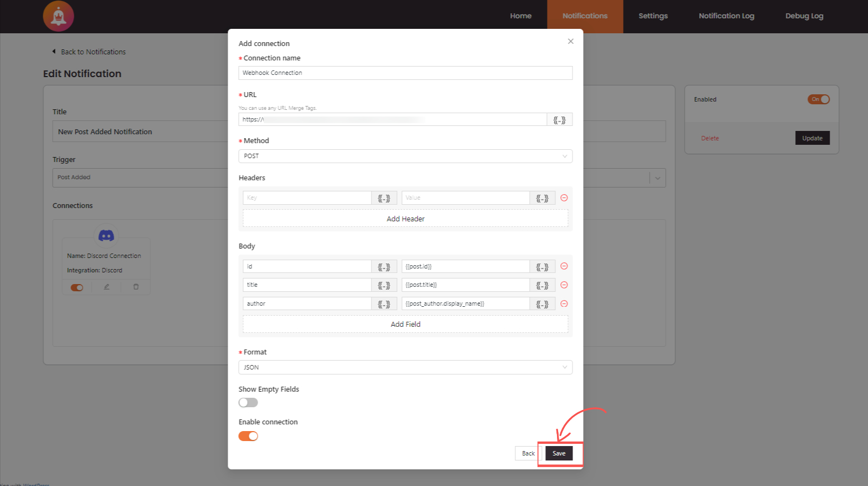Viewport: 868px width, 486px height.
Task: Click the merge tags icon next to the Header Key field
Action: (384, 197)
